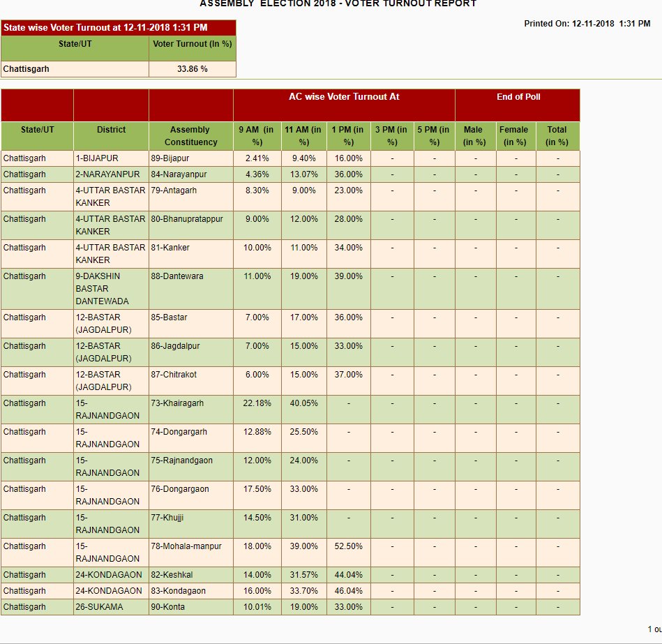
Task: Click the 'Assembly Constituency' column header
Action: (190, 135)
